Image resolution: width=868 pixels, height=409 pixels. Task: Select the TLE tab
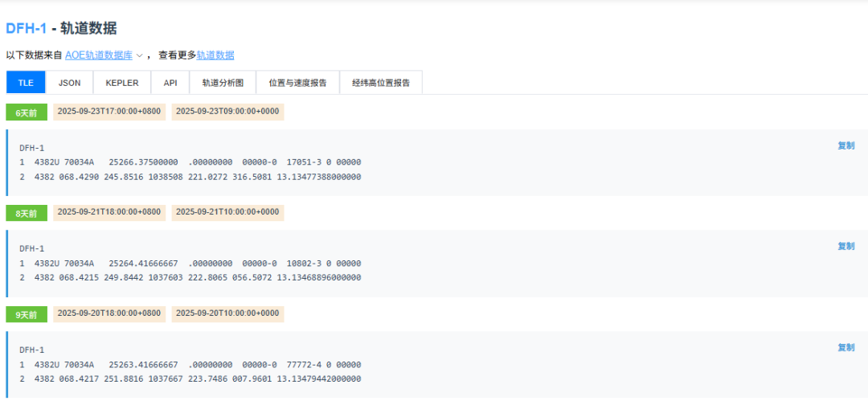(x=26, y=83)
